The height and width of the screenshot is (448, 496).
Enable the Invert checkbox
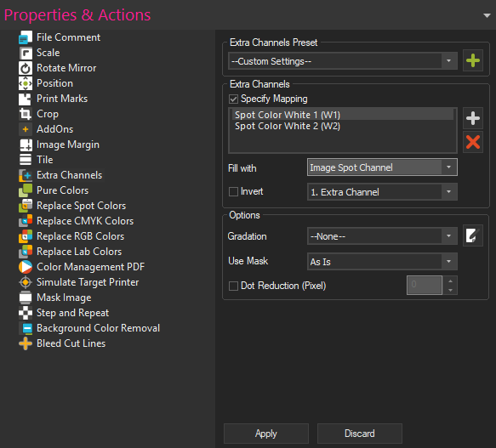pos(233,191)
